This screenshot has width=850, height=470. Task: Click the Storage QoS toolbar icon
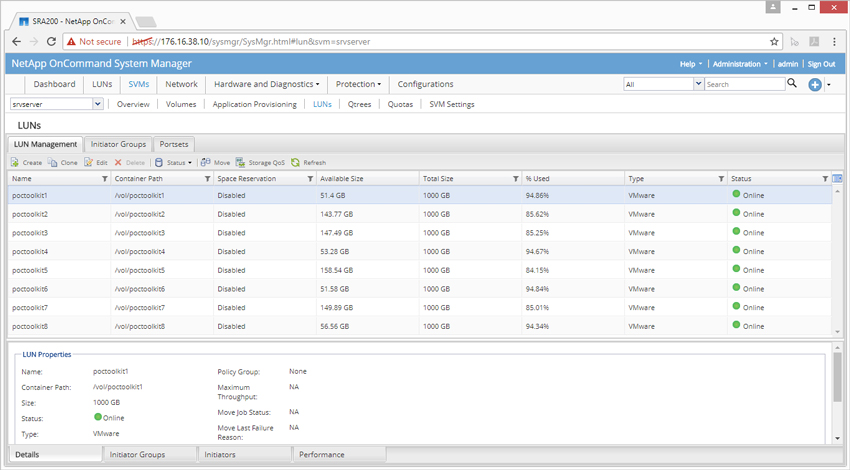click(x=240, y=162)
